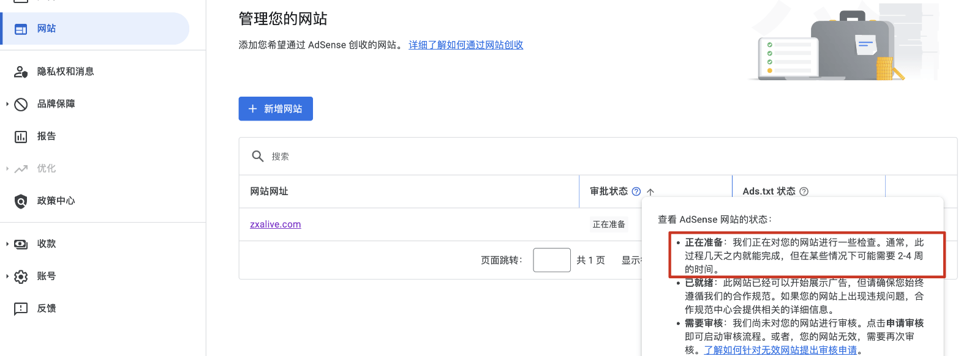This screenshot has width=980, height=356.
Task: Toggle the ascending sort arrow on 审批状态
Action: pyautogui.click(x=650, y=191)
